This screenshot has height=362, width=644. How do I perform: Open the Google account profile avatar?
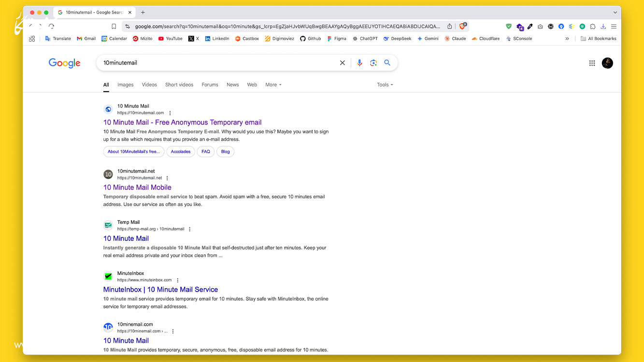pos(607,63)
